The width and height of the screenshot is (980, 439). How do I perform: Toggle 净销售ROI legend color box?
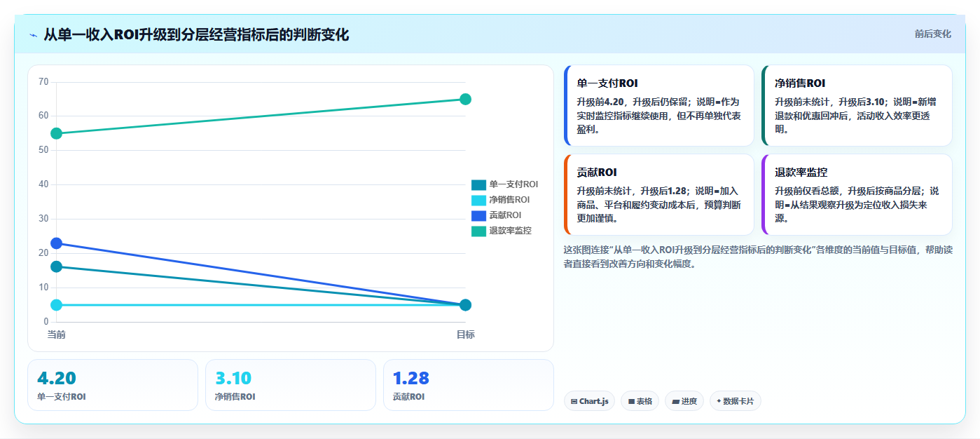click(x=478, y=200)
